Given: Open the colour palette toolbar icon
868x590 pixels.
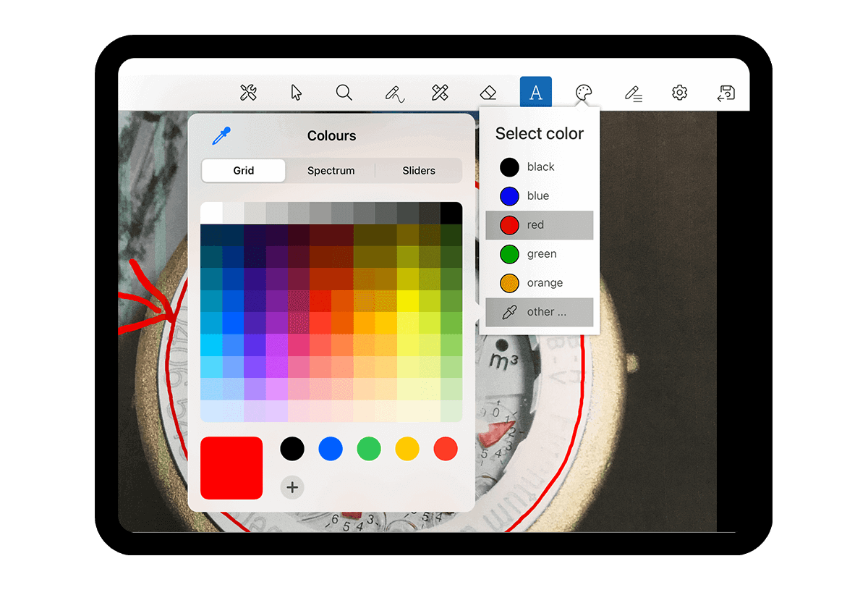Looking at the screenshot, I should point(583,93).
